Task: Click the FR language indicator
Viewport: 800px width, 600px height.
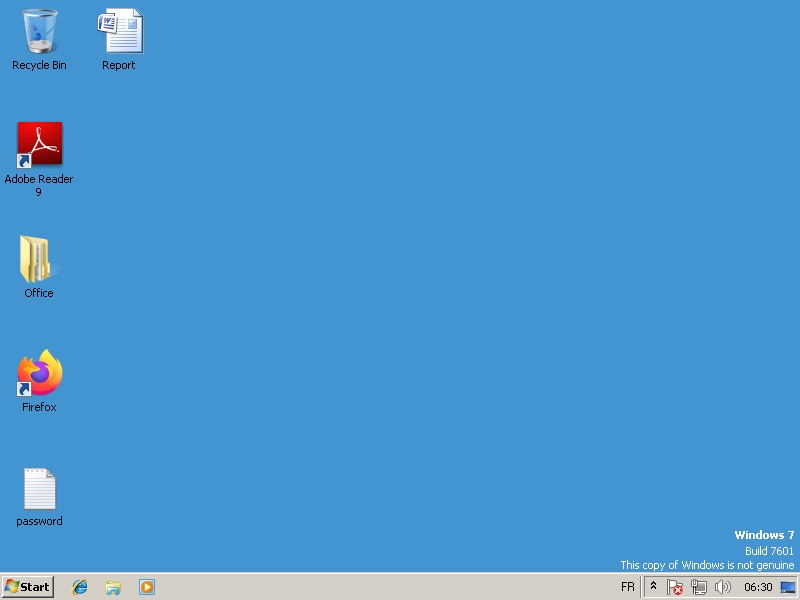Action: [628, 587]
